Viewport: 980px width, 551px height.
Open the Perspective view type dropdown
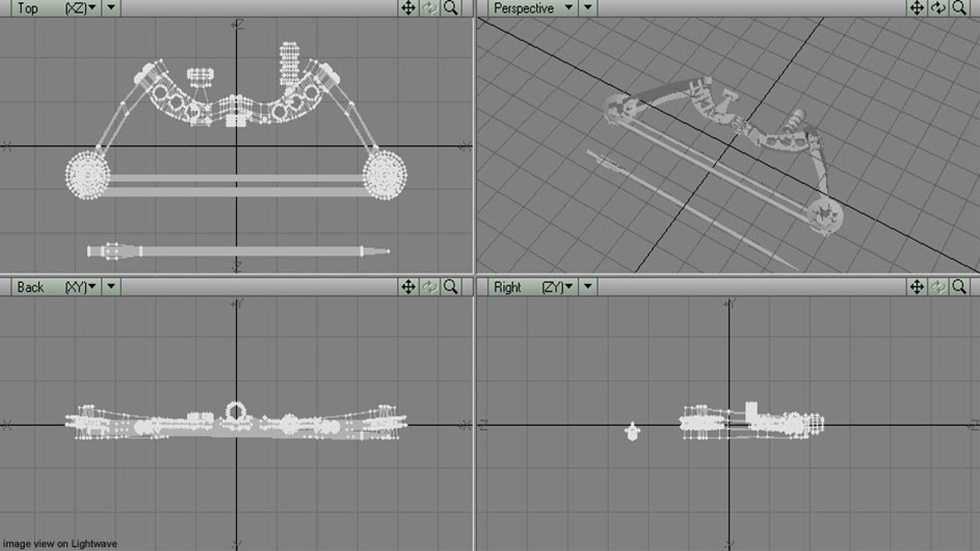(x=533, y=8)
